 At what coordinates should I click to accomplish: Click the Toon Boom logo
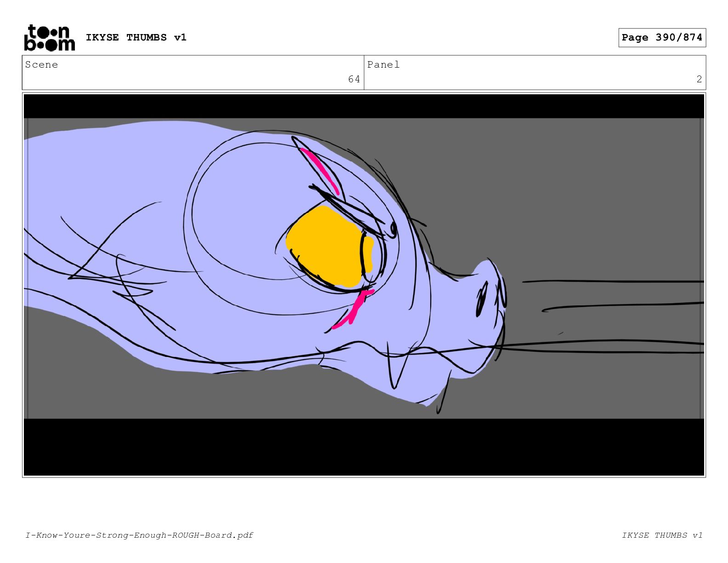pos(49,38)
